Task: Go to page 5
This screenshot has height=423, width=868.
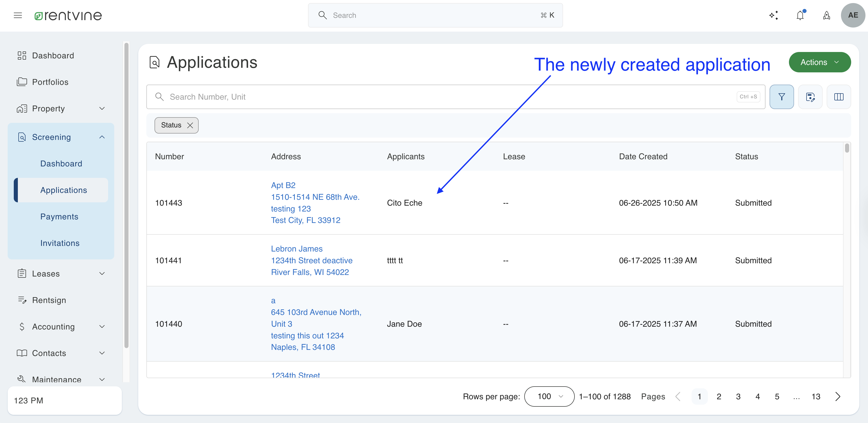Action: pos(777,396)
